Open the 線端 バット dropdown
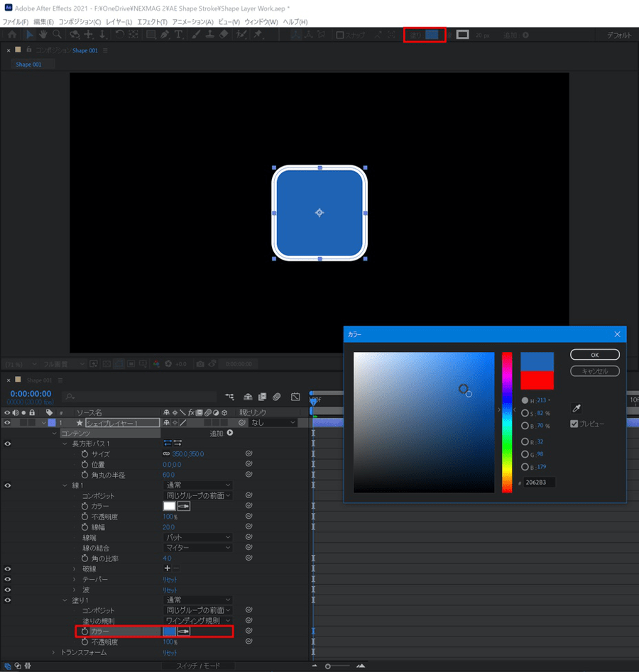 [198, 538]
